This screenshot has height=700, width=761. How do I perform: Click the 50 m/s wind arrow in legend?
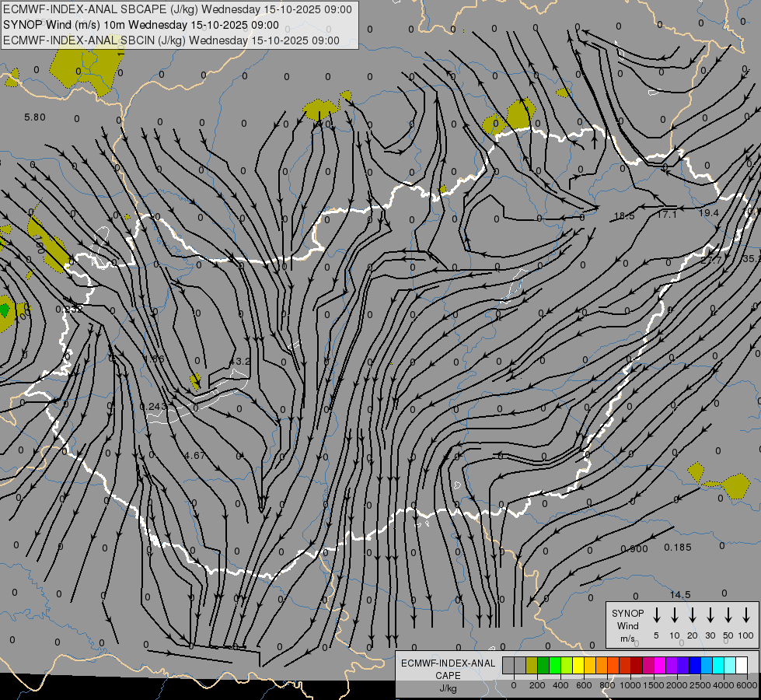coord(728,615)
